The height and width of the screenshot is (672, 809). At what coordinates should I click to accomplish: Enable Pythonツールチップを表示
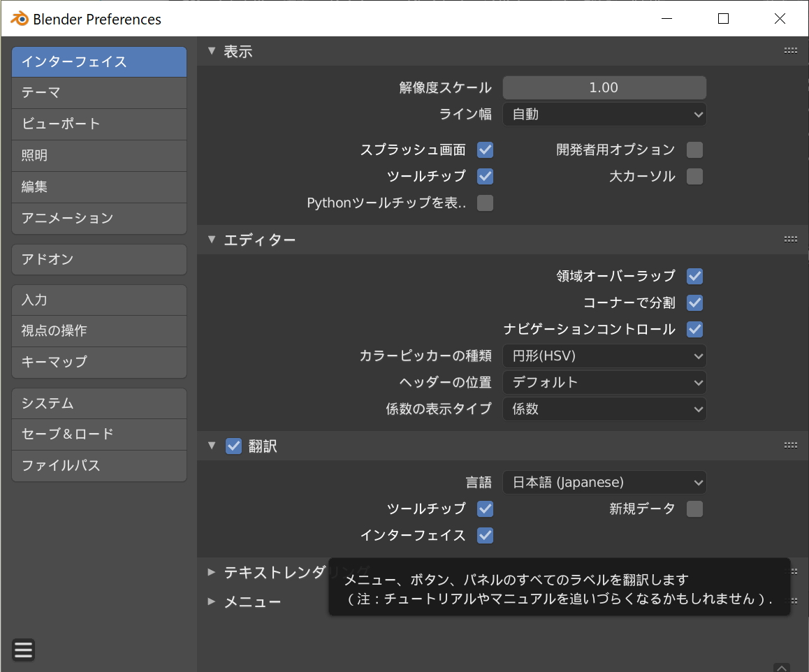[x=485, y=203]
